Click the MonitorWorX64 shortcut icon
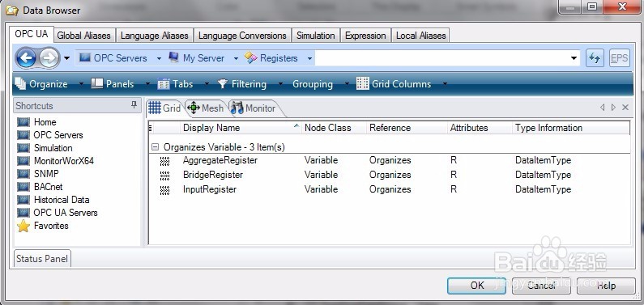Image resolution: width=644 pixels, height=305 pixels. pyautogui.click(x=23, y=161)
